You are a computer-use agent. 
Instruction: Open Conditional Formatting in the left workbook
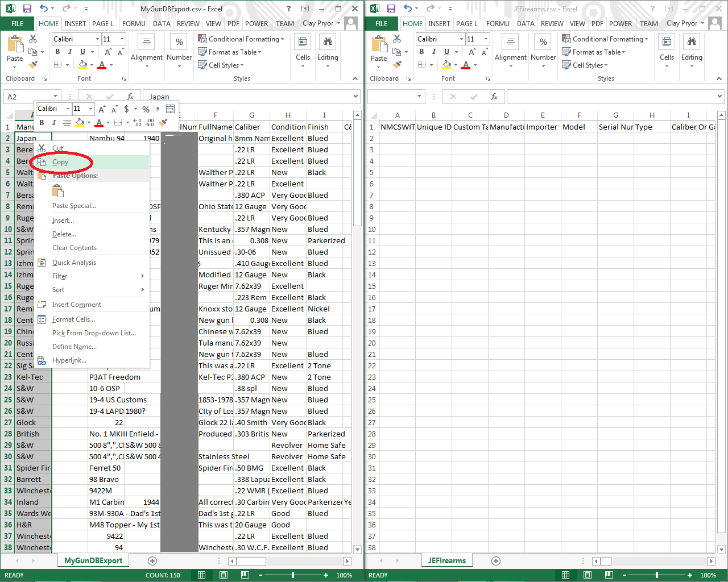(x=241, y=39)
